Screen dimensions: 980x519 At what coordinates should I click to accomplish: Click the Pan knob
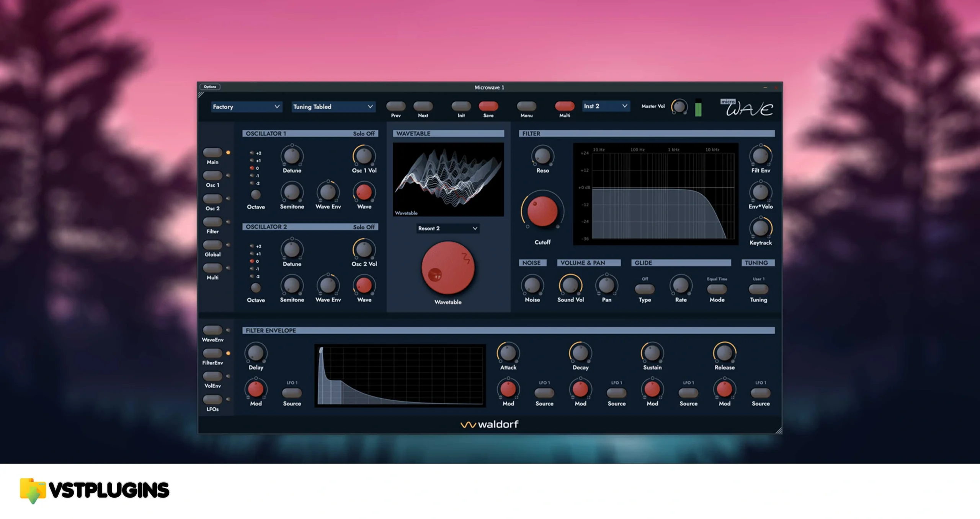(x=606, y=285)
